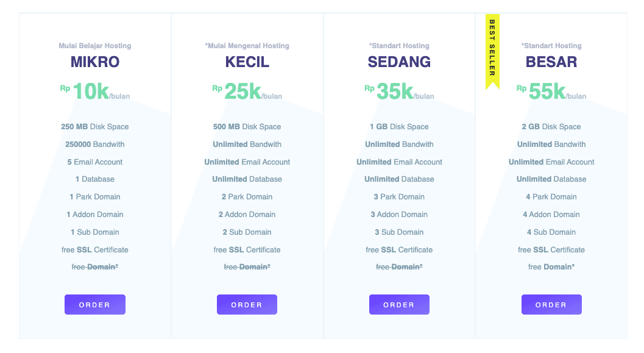Select the BESAR plan heading

pyautogui.click(x=551, y=62)
